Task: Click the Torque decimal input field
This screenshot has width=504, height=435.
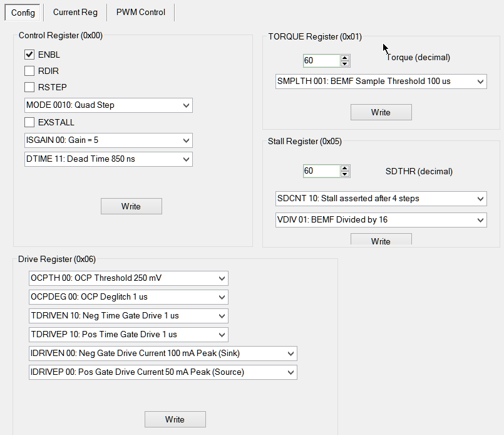Action: (x=321, y=61)
